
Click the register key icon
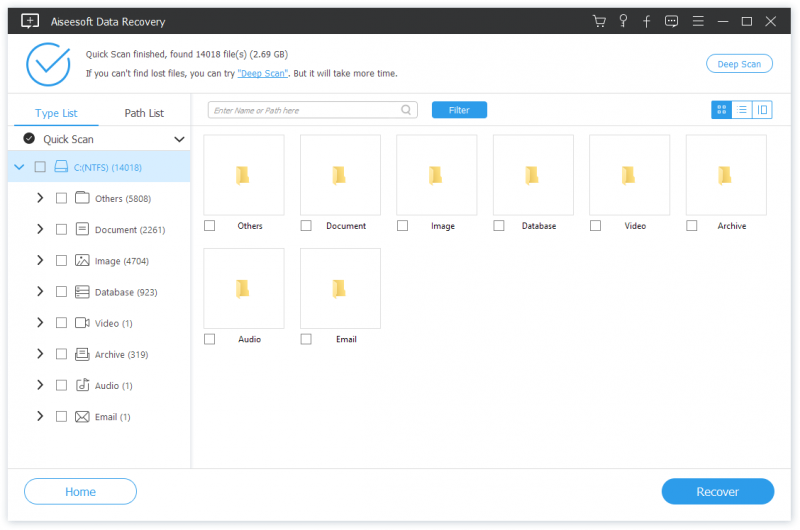pos(623,21)
